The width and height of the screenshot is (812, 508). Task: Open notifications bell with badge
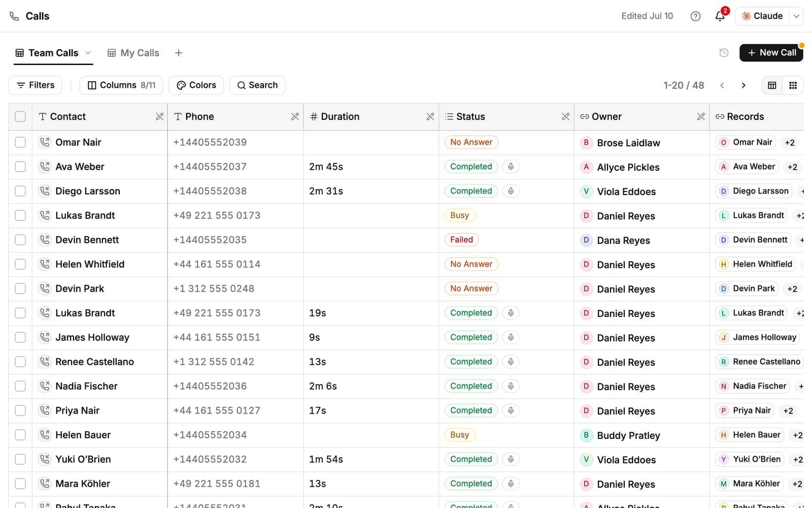720,16
